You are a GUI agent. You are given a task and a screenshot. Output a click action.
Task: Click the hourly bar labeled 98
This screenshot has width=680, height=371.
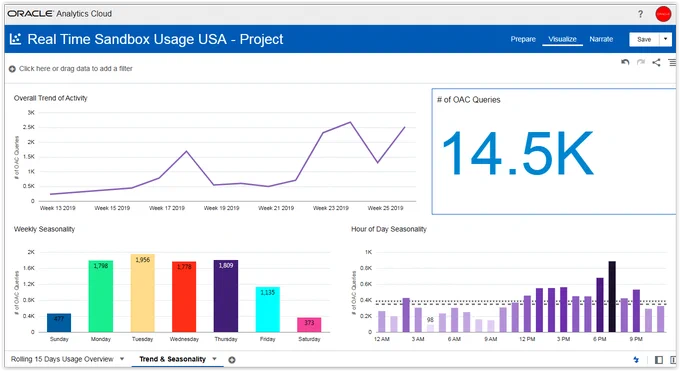430,328
